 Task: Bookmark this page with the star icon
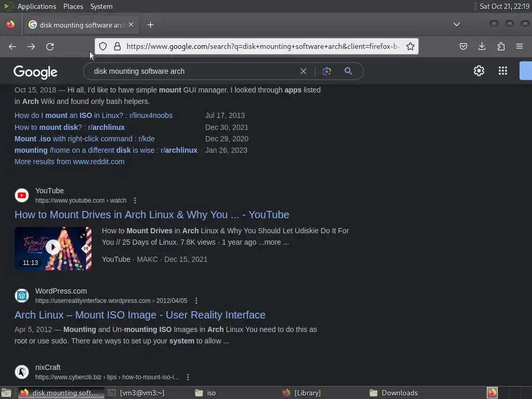(x=410, y=46)
